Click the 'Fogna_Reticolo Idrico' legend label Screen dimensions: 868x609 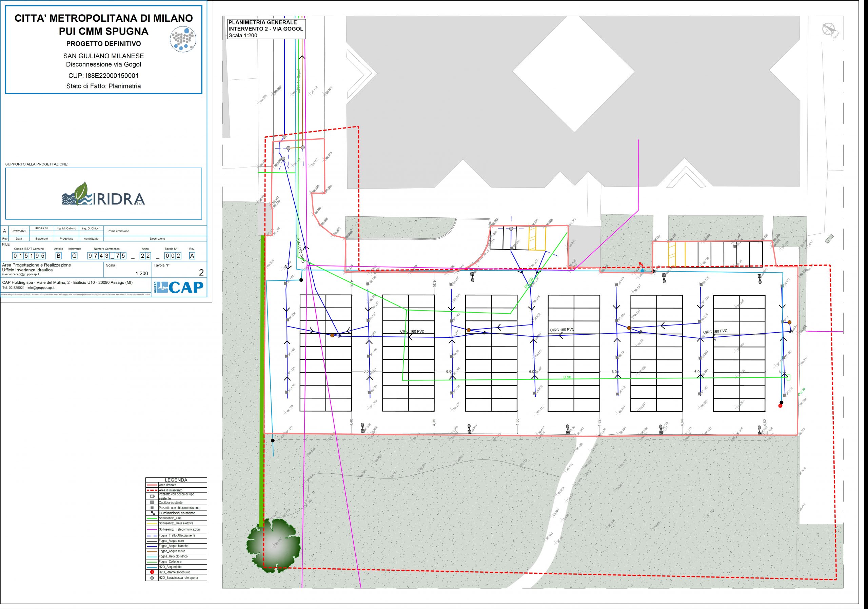coord(174,556)
